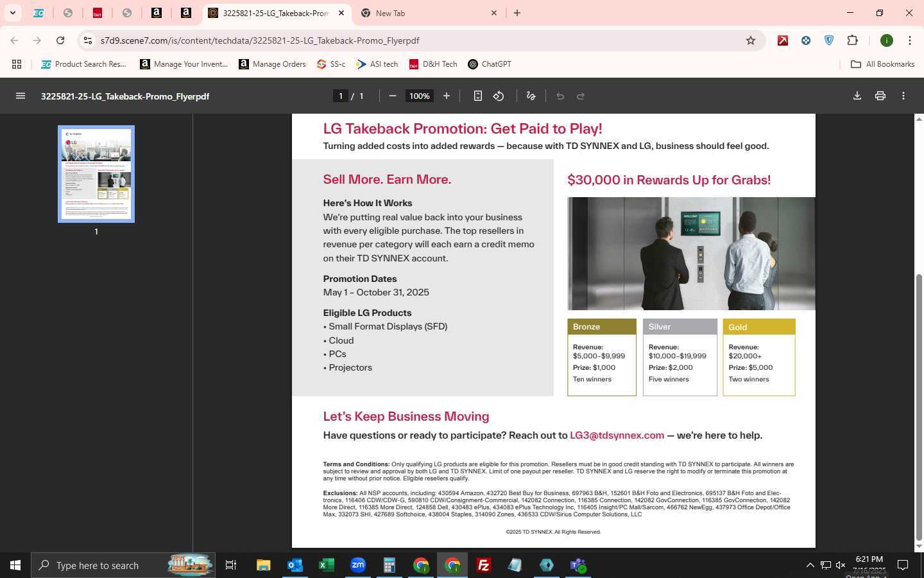Download the PDF file
Image resolution: width=924 pixels, height=578 pixels.
point(857,96)
